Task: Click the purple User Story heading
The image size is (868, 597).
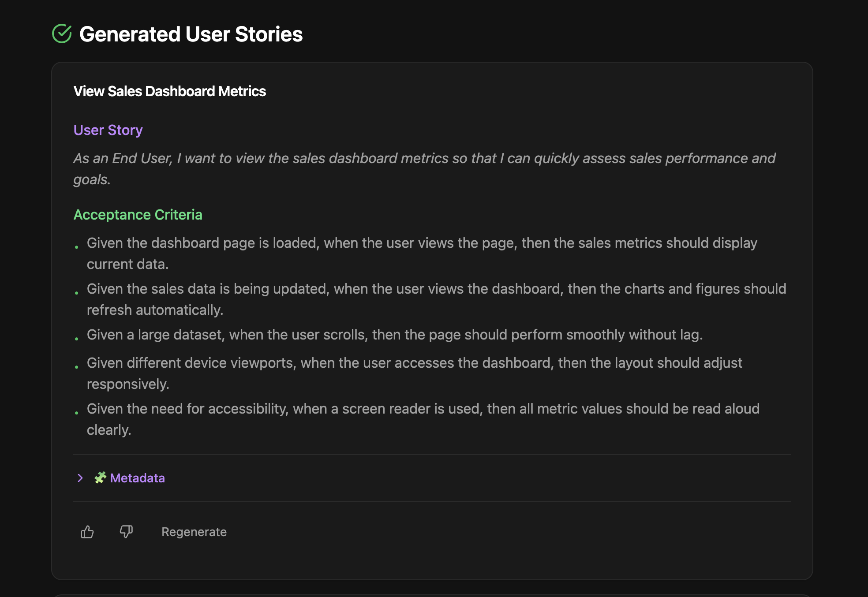Action: tap(108, 130)
